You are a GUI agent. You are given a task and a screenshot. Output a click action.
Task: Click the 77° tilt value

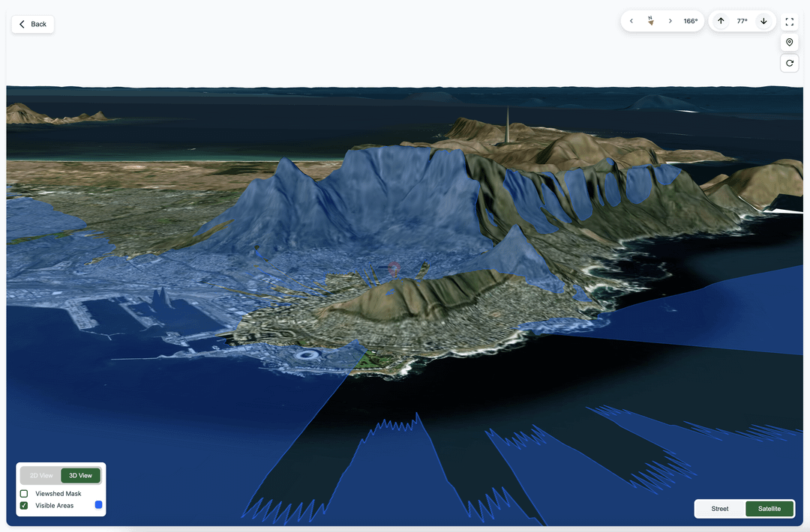tap(742, 21)
